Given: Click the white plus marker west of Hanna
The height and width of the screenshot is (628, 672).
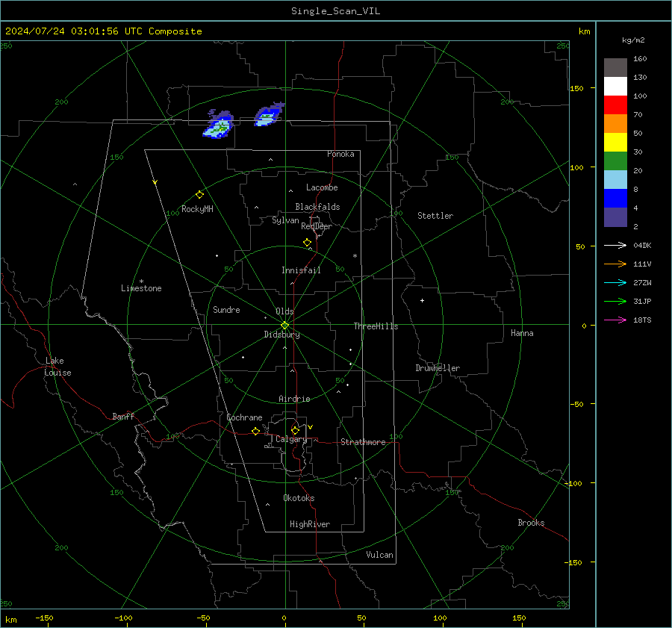Looking at the screenshot, I should 422,300.
